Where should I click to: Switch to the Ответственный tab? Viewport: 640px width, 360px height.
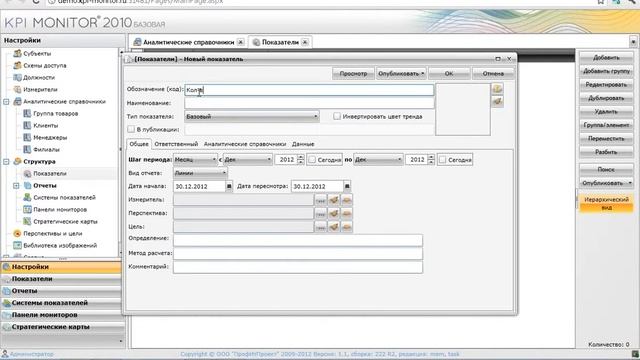click(x=176, y=144)
